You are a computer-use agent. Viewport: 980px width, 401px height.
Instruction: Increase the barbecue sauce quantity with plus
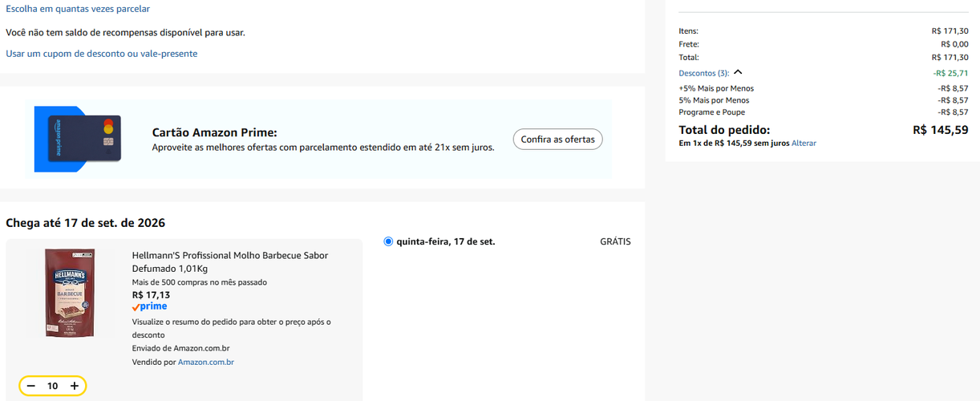pos(75,387)
